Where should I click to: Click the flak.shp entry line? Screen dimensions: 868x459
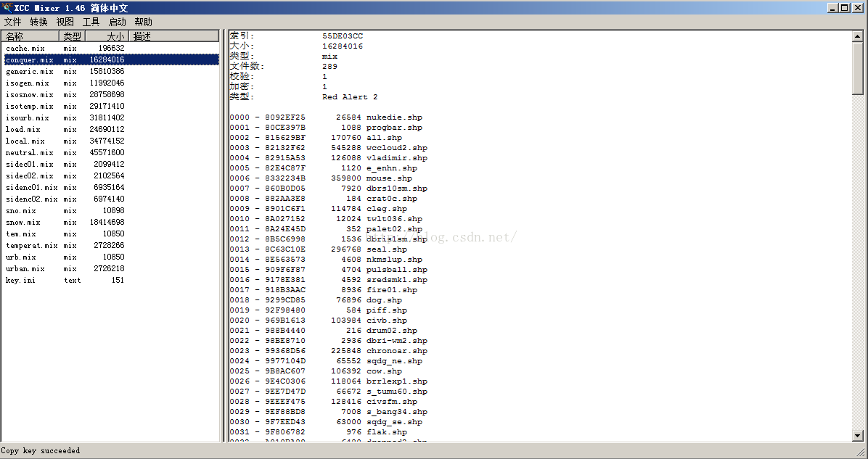(319, 432)
